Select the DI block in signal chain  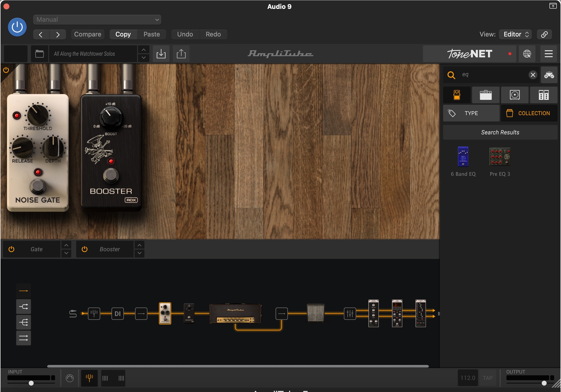tap(118, 314)
